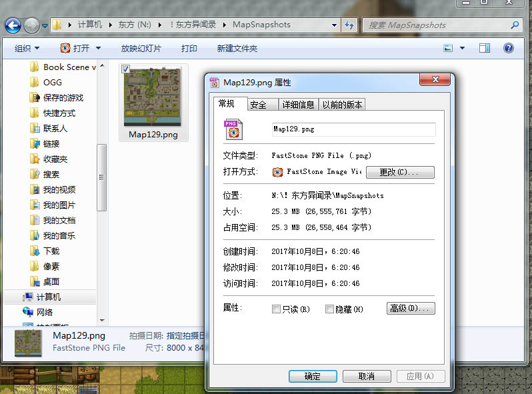532x394 pixels.
Task: Click the magnifier search icon
Action: 515,25
